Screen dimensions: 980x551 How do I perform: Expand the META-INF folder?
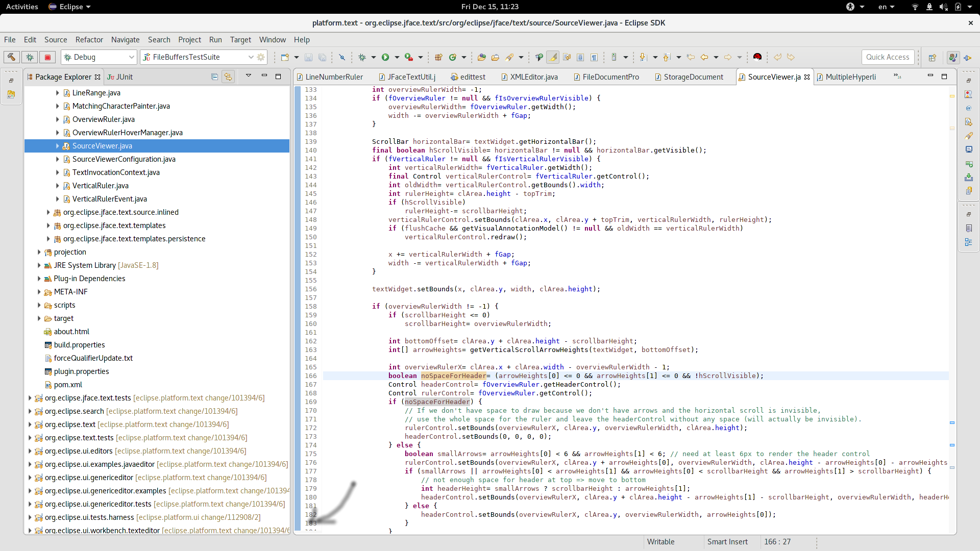tap(39, 292)
